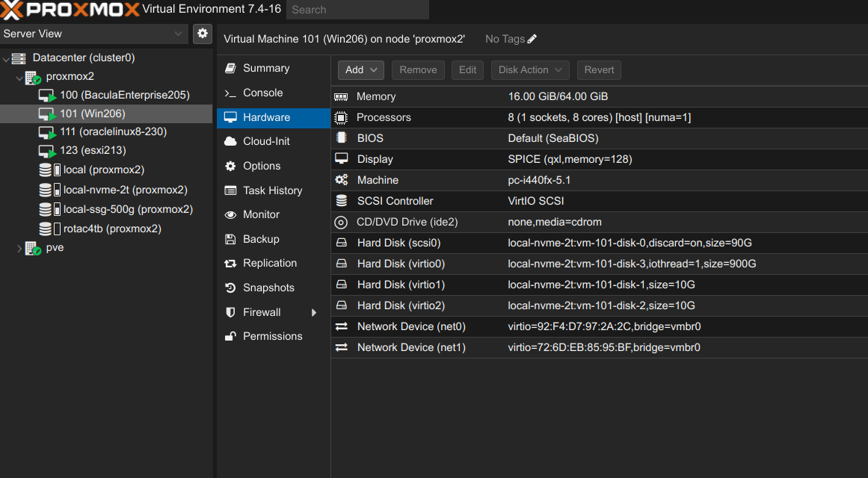The height and width of the screenshot is (478, 868).
Task: Click the CD/DVD Drive disc icon
Action: 341,223
